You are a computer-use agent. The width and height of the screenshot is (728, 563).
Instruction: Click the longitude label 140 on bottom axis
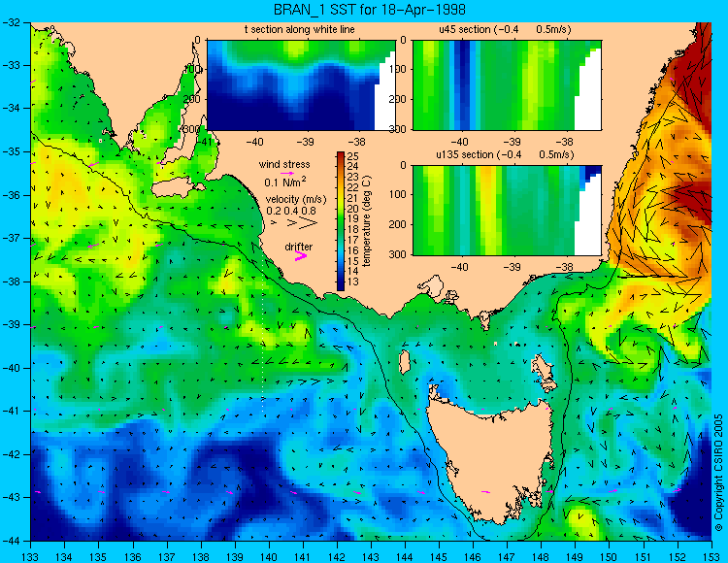tap(269, 557)
